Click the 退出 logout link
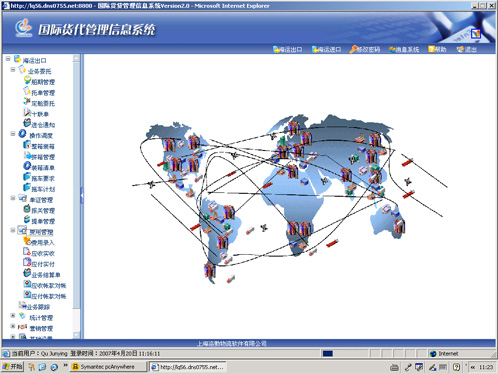This screenshot has width=498, height=374. [467, 50]
